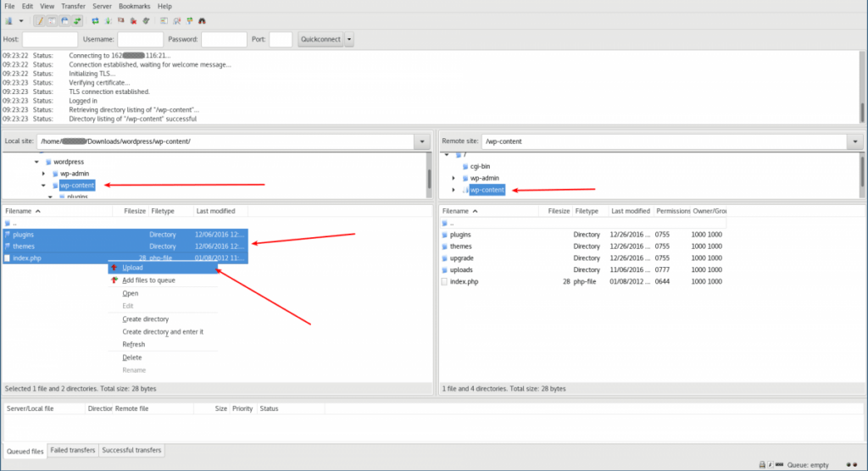Open the Bookmarks menu
868x471 pixels.
pyautogui.click(x=134, y=6)
